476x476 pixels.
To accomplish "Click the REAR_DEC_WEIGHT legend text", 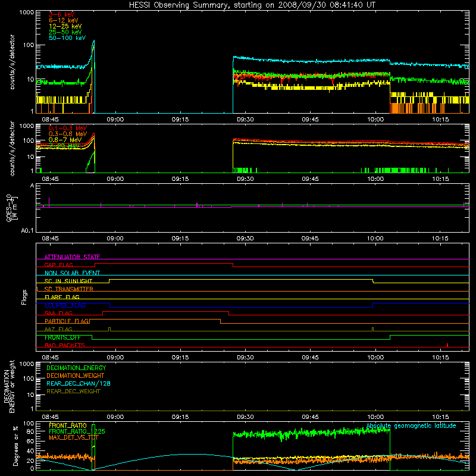I will (x=73, y=392).
